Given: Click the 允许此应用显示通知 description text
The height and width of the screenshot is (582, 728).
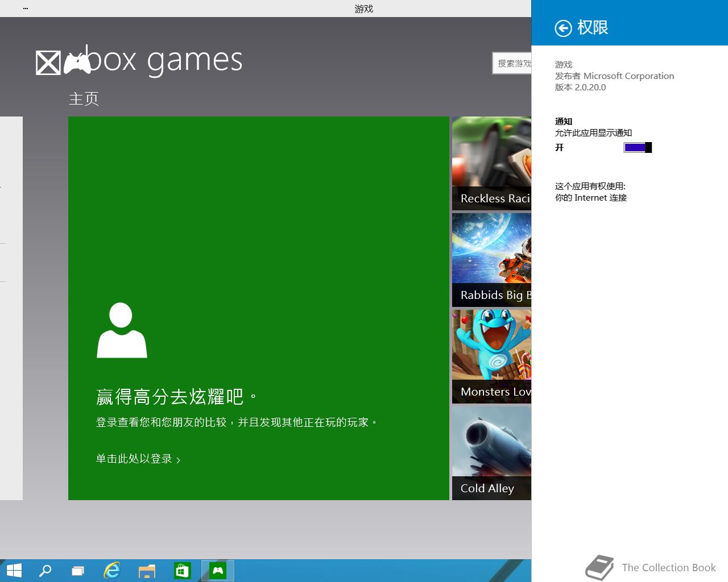Looking at the screenshot, I should click(x=593, y=133).
